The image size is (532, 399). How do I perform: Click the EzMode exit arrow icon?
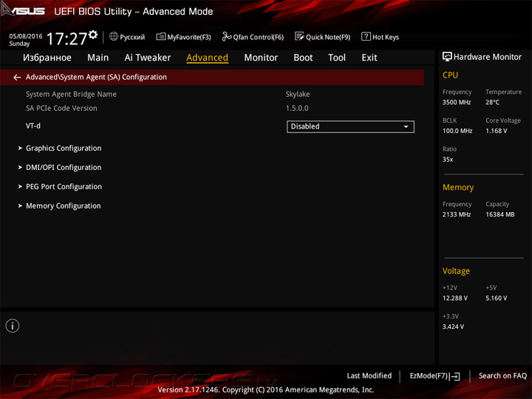tap(454, 376)
